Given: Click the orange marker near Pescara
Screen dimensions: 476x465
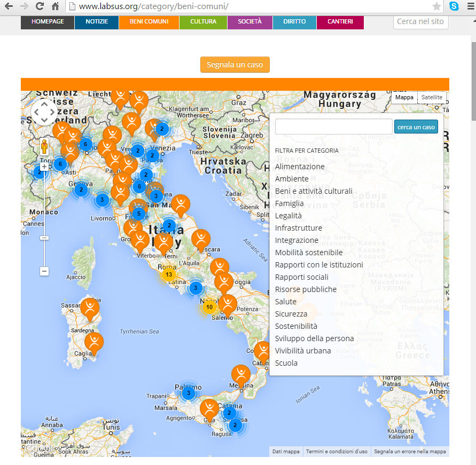Looking at the screenshot, I should [x=201, y=240].
